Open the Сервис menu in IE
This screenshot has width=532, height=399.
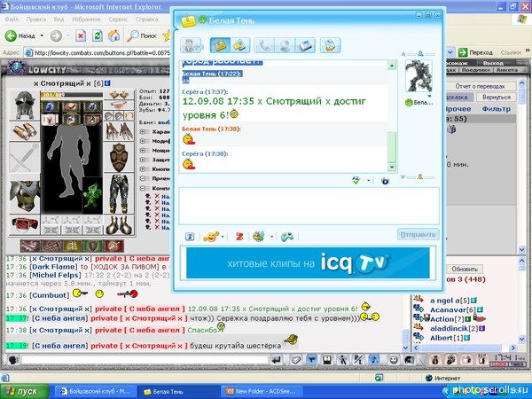[x=118, y=20]
